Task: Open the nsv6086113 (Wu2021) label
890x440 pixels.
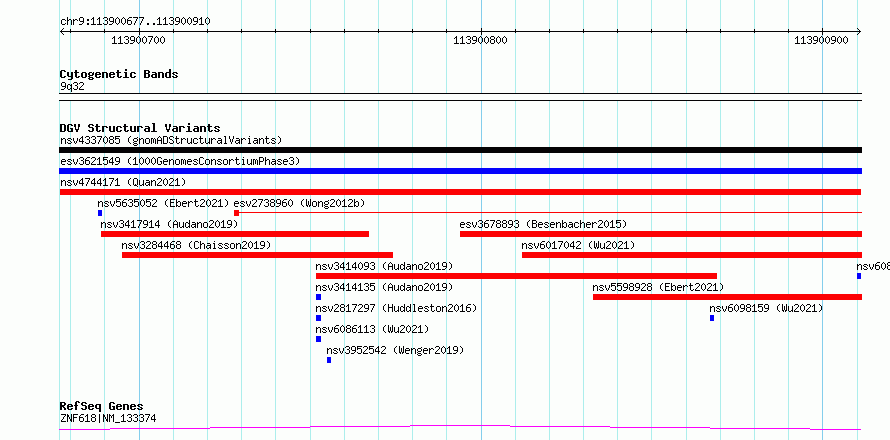Action: [372, 329]
